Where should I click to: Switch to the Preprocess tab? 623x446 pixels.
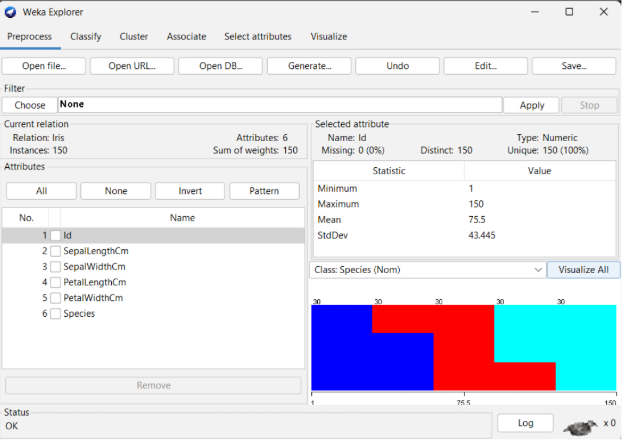coord(29,37)
